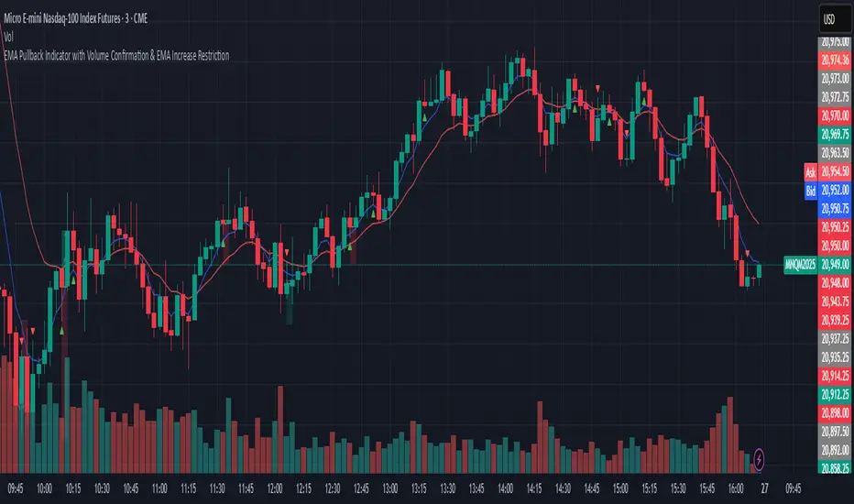Click the blue 20,952.00 bid price tag

click(836, 192)
